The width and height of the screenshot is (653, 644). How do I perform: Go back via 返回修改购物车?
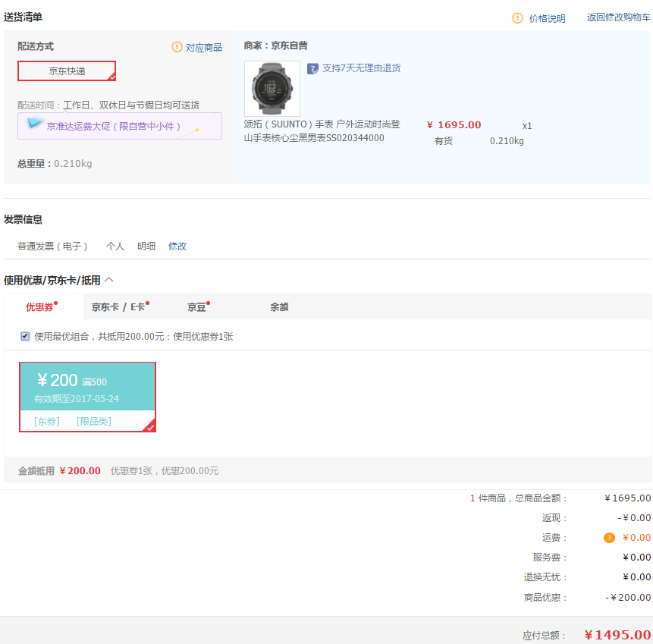pos(618,17)
